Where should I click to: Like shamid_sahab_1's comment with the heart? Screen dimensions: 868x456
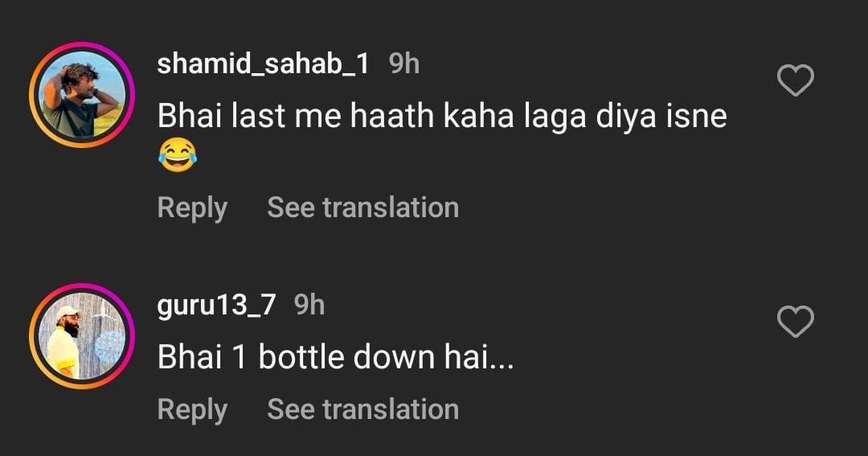(796, 81)
